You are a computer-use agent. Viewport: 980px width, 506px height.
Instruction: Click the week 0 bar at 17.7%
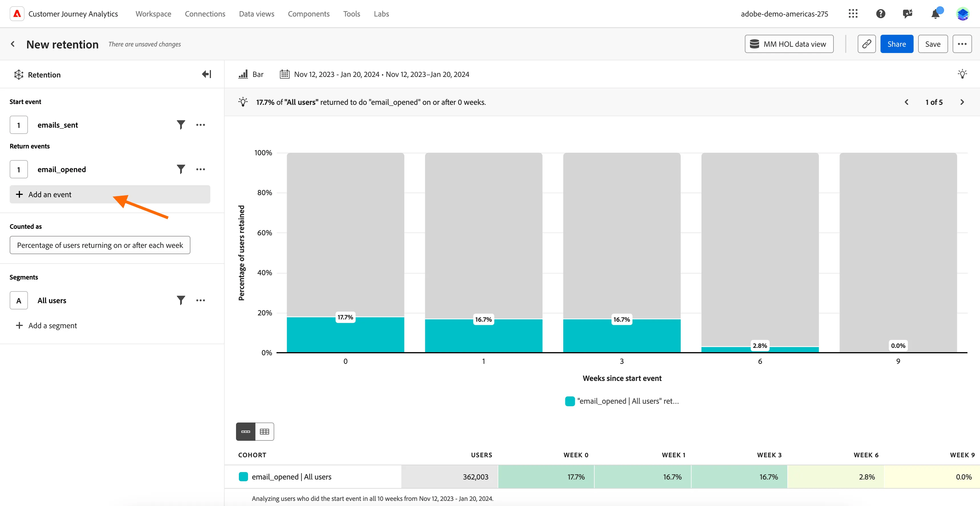[x=345, y=334]
